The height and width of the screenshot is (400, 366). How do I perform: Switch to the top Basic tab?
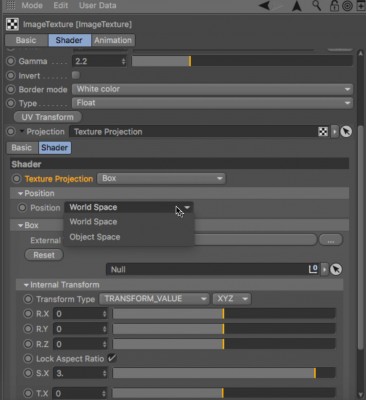point(26,40)
